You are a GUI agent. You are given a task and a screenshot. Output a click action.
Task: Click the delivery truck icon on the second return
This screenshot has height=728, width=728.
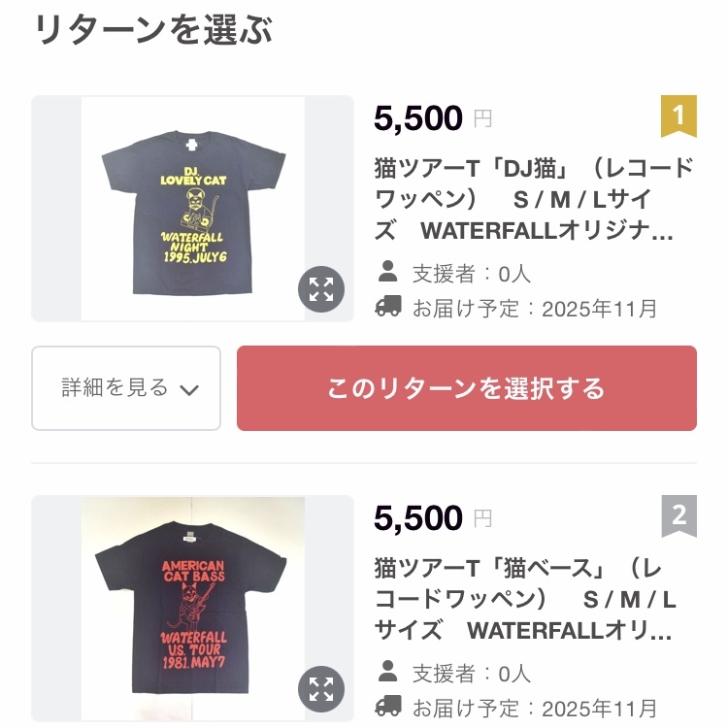pos(388,707)
